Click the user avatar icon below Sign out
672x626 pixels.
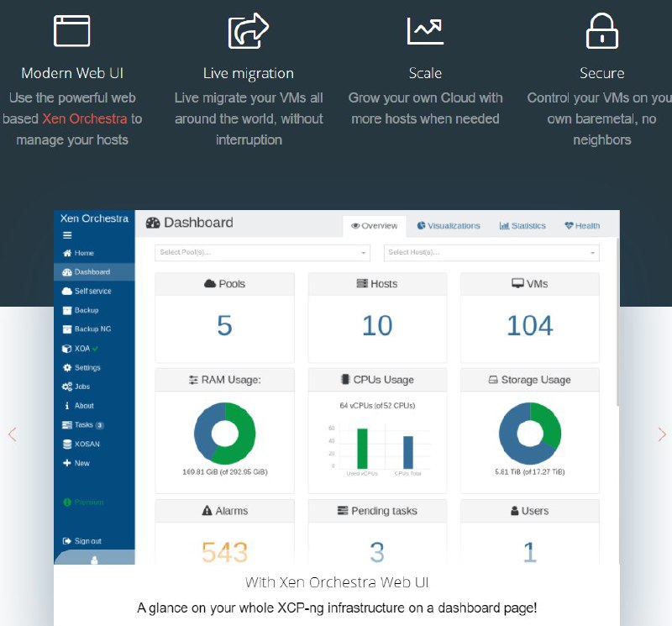94,559
